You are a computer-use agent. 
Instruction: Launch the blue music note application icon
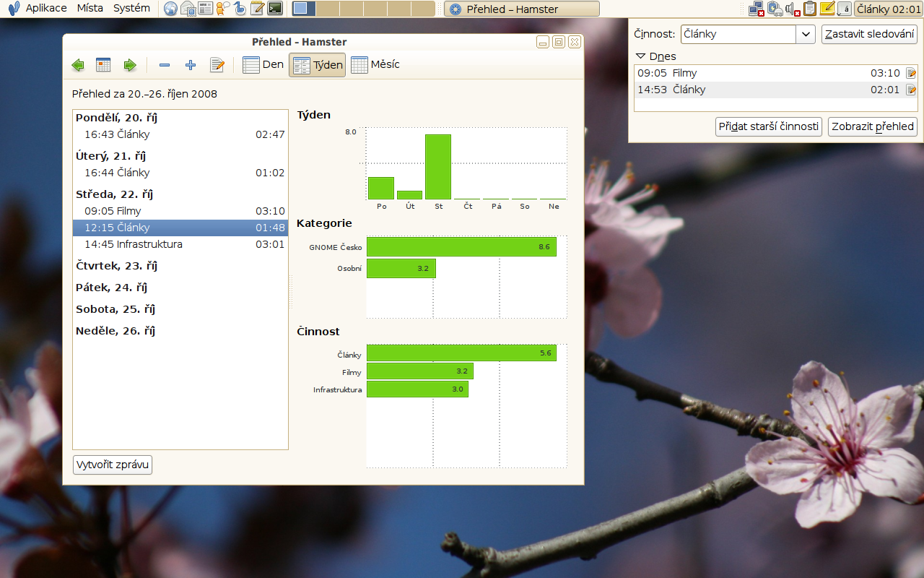pos(240,9)
